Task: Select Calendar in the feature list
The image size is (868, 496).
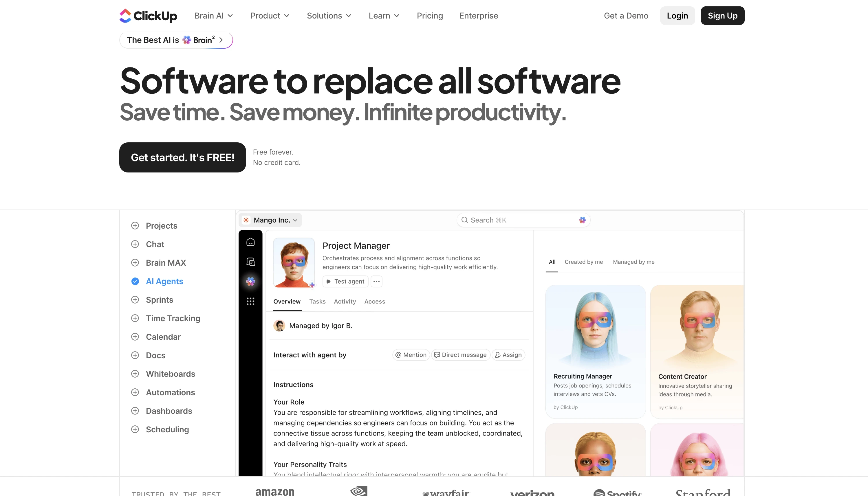Action: 163,337
